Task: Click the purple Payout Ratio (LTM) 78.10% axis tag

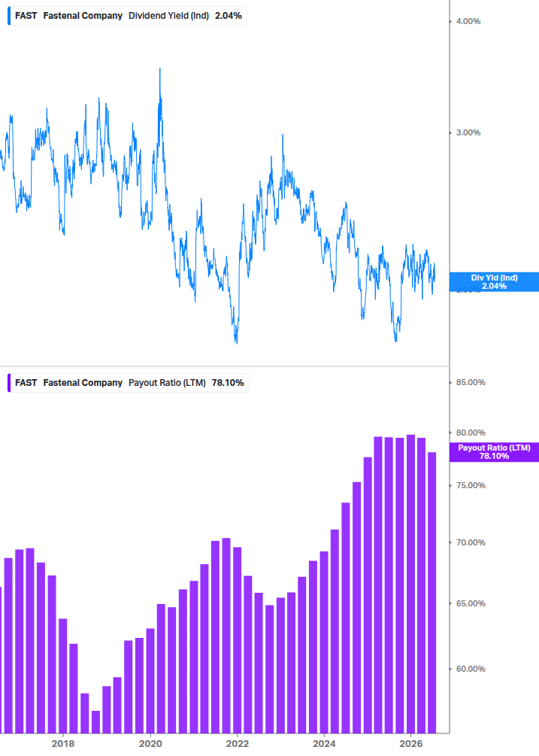Action: coord(494,452)
